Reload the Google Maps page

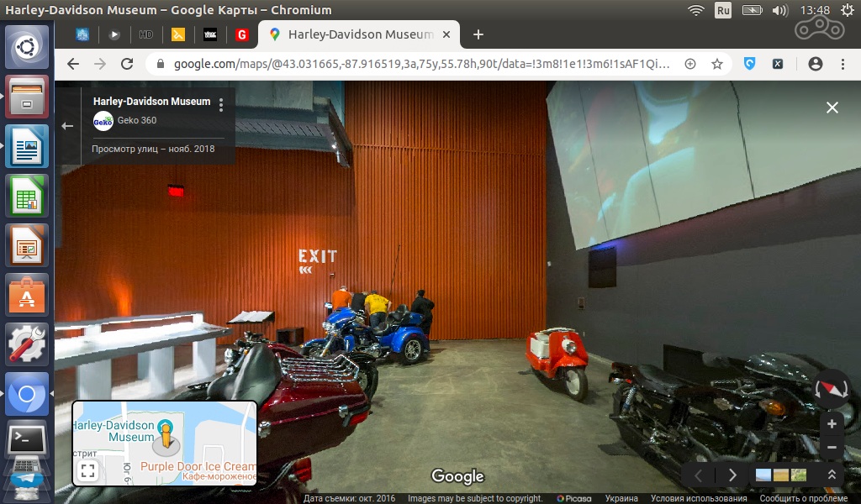[x=127, y=64]
